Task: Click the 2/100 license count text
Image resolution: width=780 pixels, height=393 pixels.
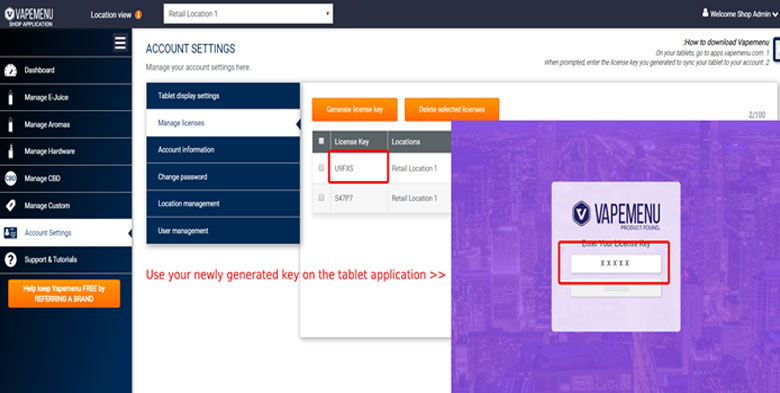Action: click(x=757, y=115)
